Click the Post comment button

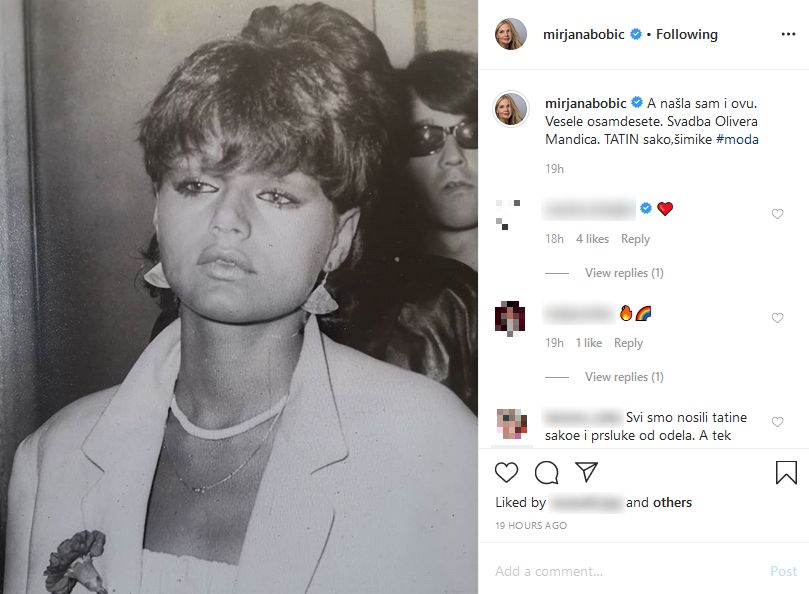pos(783,571)
